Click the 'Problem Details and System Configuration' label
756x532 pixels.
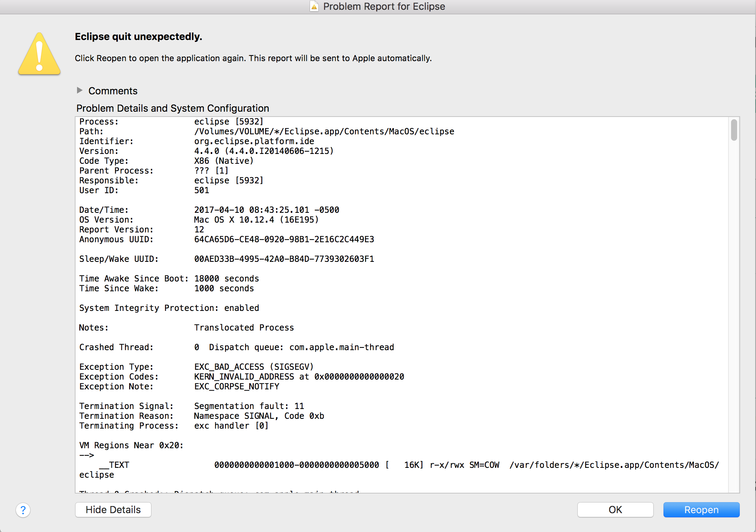click(x=173, y=108)
